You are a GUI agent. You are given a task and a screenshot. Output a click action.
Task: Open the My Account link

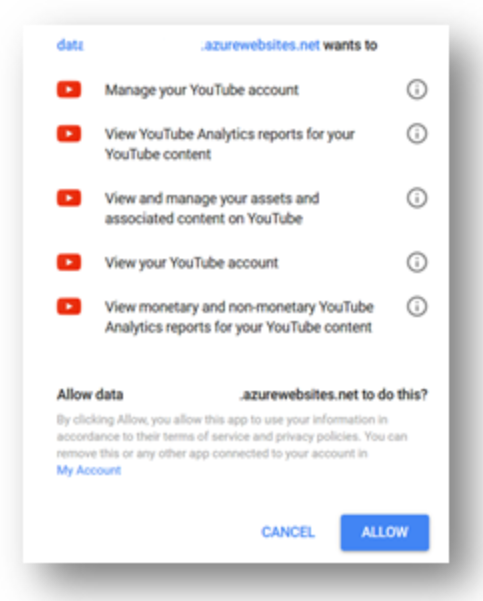click(x=89, y=470)
